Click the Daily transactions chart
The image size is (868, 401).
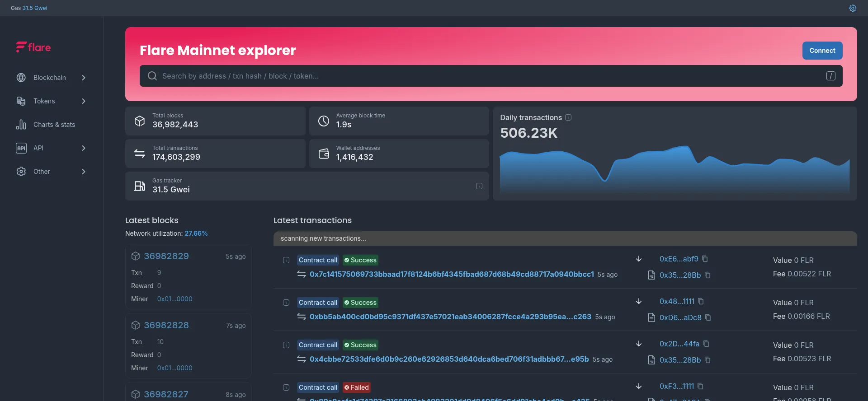click(675, 171)
